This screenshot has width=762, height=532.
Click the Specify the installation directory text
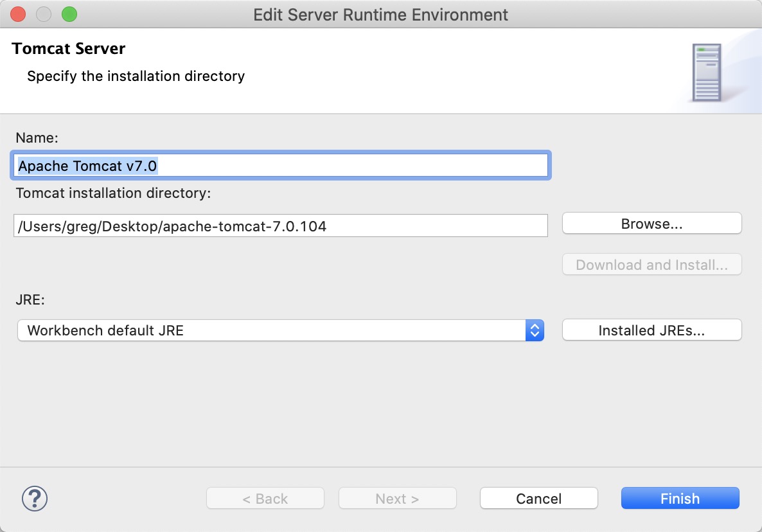136,76
